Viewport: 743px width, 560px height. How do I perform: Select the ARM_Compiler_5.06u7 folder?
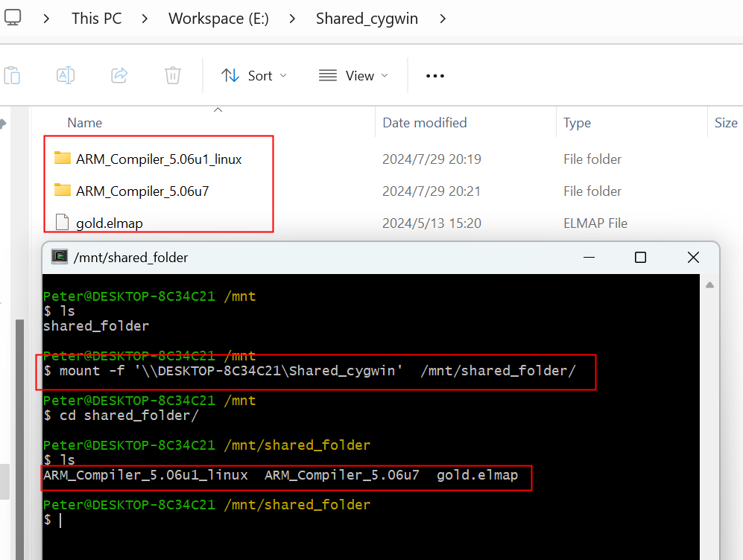tap(142, 191)
